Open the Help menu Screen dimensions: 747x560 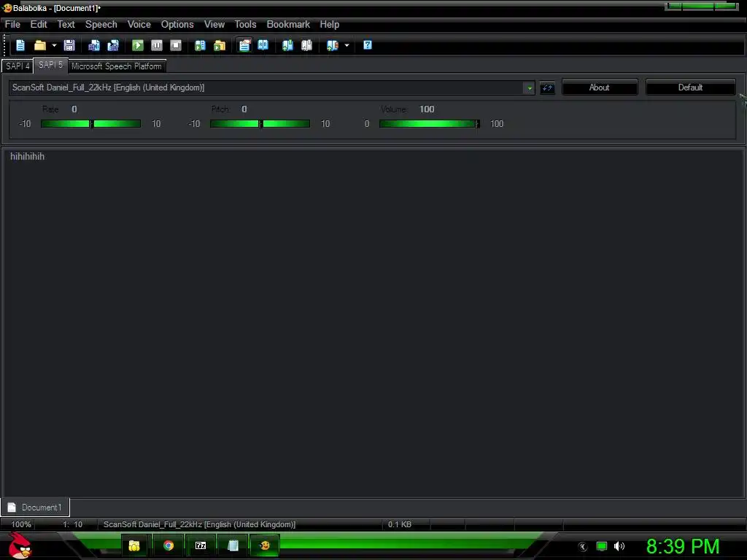[329, 24]
